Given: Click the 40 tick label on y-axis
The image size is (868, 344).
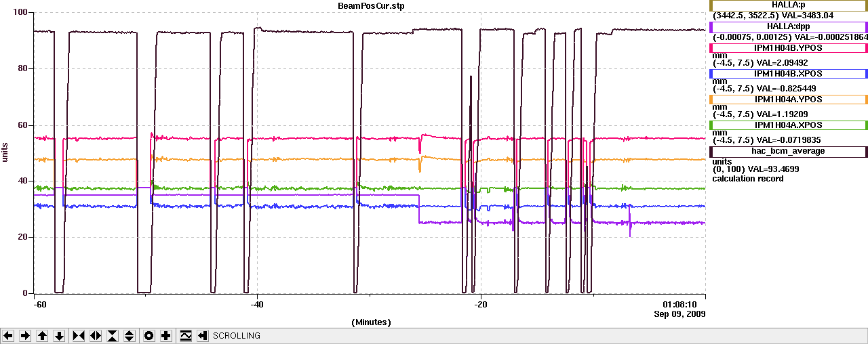Looking at the screenshot, I should (x=23, y=181).
